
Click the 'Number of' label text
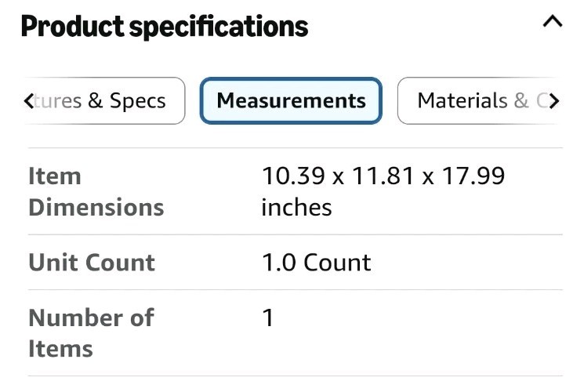[x=91, y=318]
